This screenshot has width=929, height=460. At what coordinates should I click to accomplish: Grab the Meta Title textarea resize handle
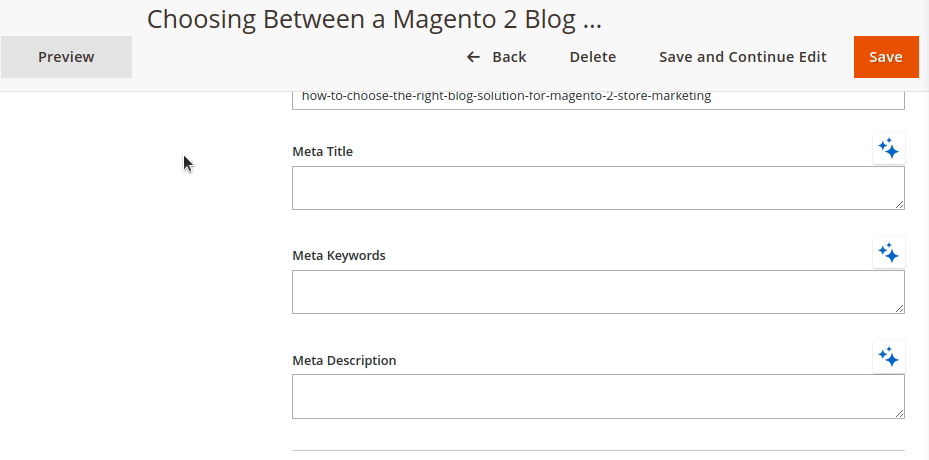899,204
